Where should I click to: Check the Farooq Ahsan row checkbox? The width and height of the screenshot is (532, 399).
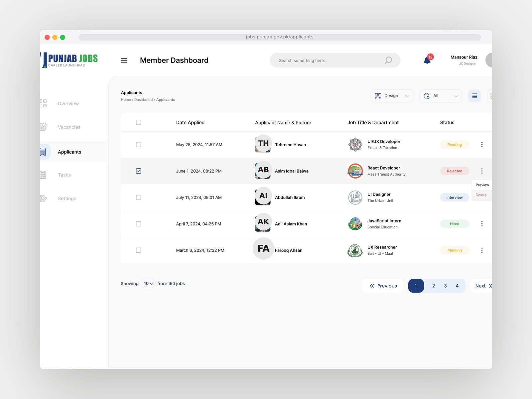139,250
